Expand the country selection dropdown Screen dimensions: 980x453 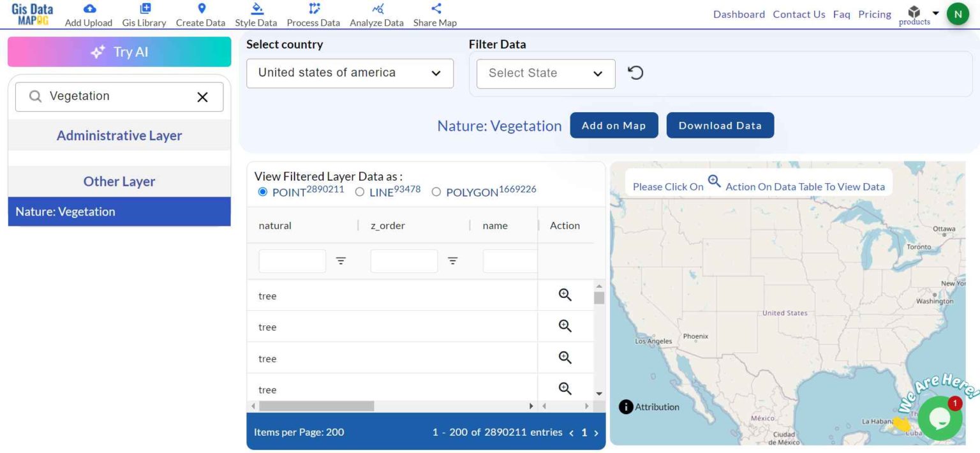pyautogui.click(x=350, y=73)
